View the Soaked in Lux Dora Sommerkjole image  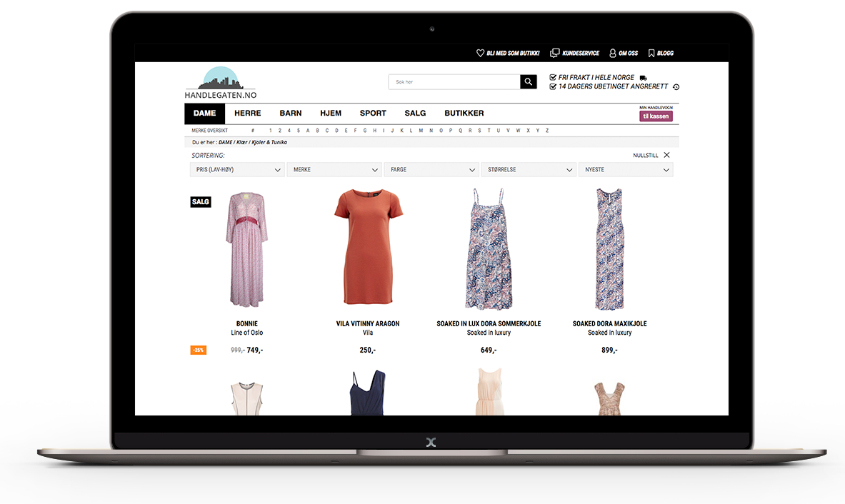click(489, 248)
